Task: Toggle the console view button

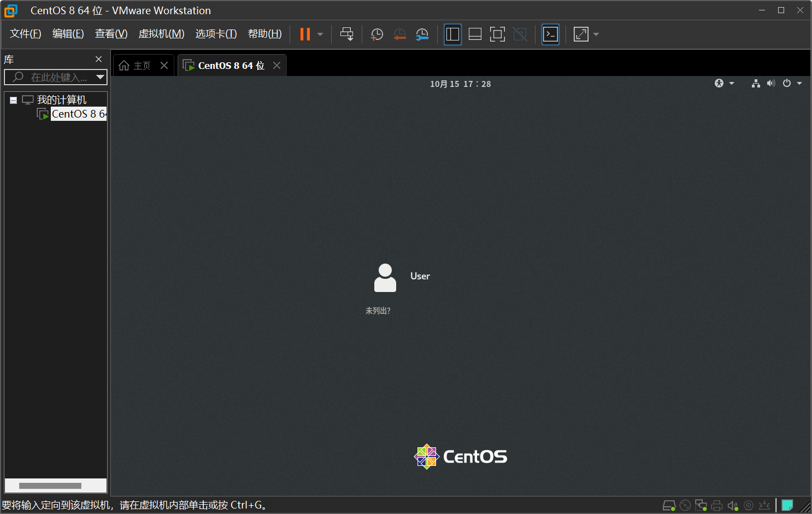Action: pos(550,34)
